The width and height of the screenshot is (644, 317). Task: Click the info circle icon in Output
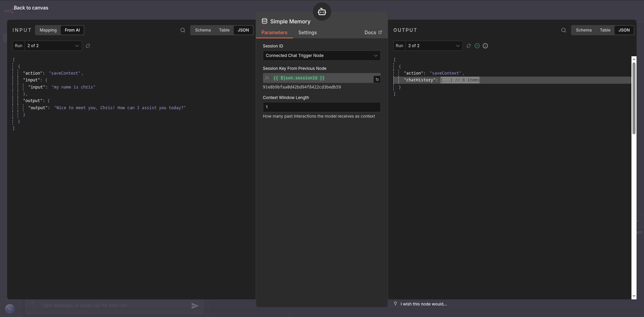pyautogui.click(x=485, y=46)
